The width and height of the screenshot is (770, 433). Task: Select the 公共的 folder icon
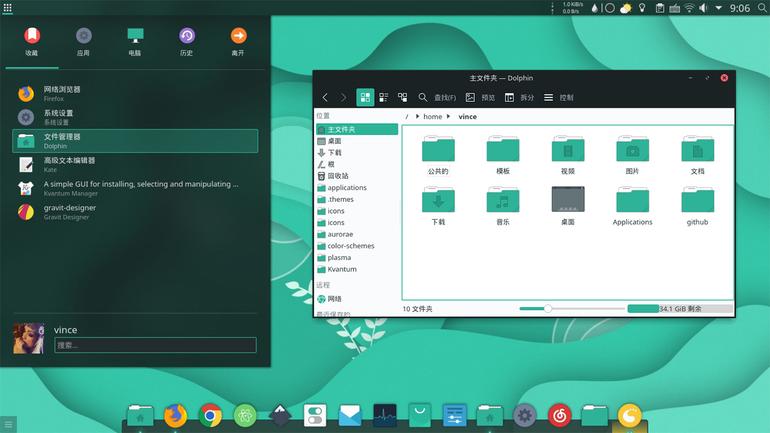(438, 149)
